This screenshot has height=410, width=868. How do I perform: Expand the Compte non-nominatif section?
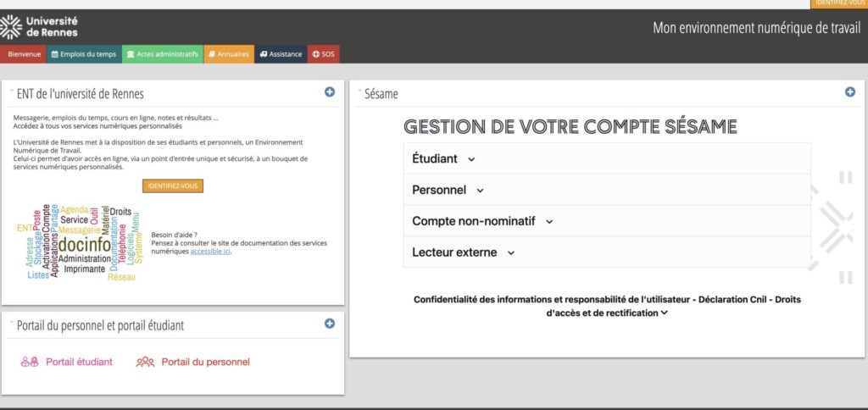[x=482, y=221]
